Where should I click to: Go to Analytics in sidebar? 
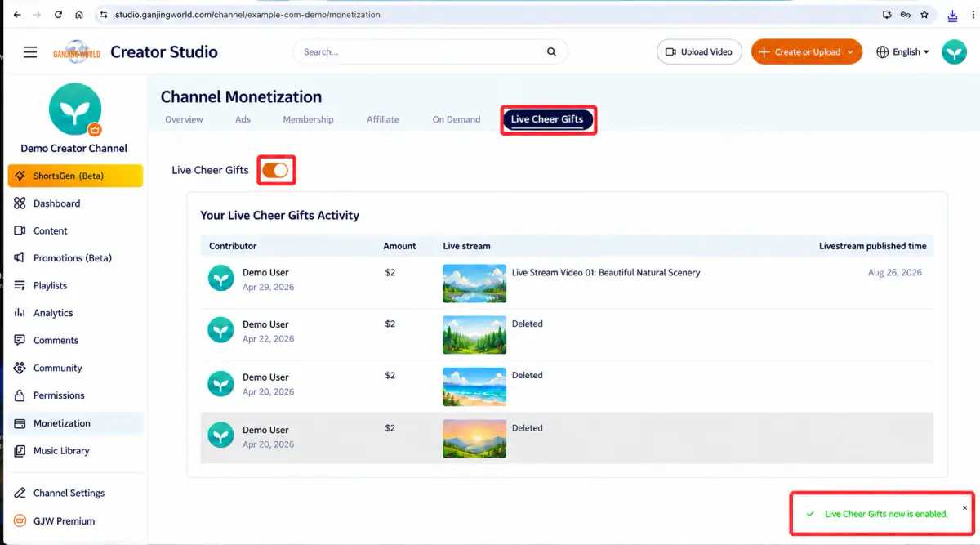(x=53, y=313)
